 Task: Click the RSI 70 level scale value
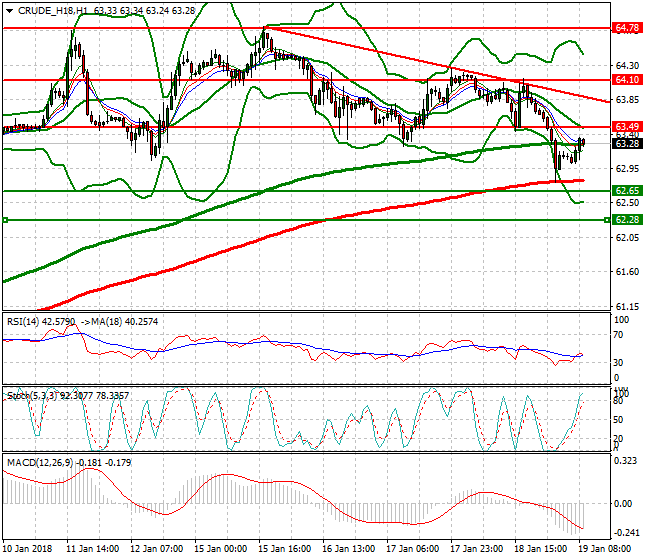[x=618, y=335]
